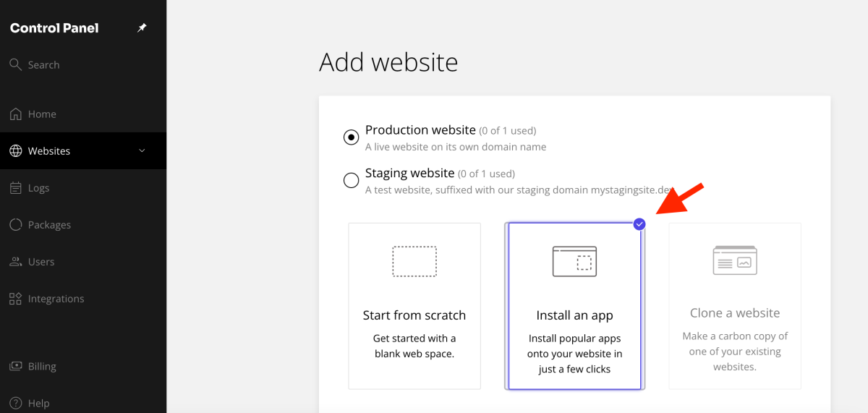The image size is (868, 413).
Task: Click the Websites label in the sidebar
Action: (49, 150)
